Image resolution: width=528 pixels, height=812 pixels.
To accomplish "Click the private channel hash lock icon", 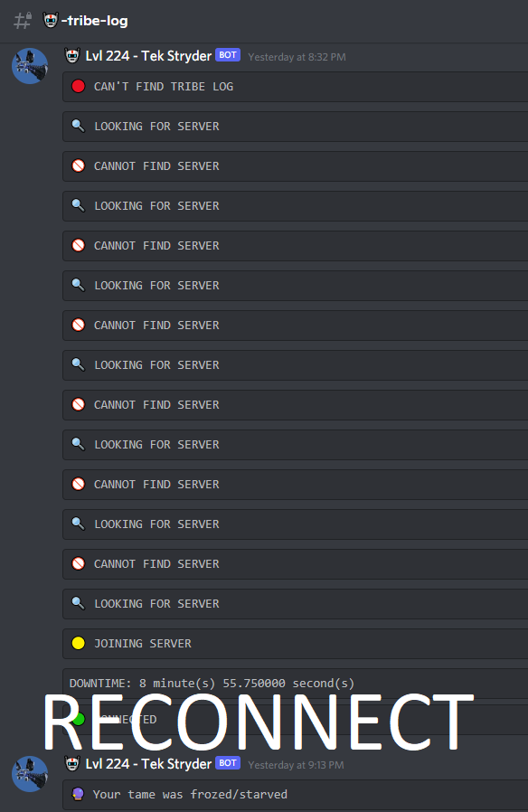I will (23, 21).
